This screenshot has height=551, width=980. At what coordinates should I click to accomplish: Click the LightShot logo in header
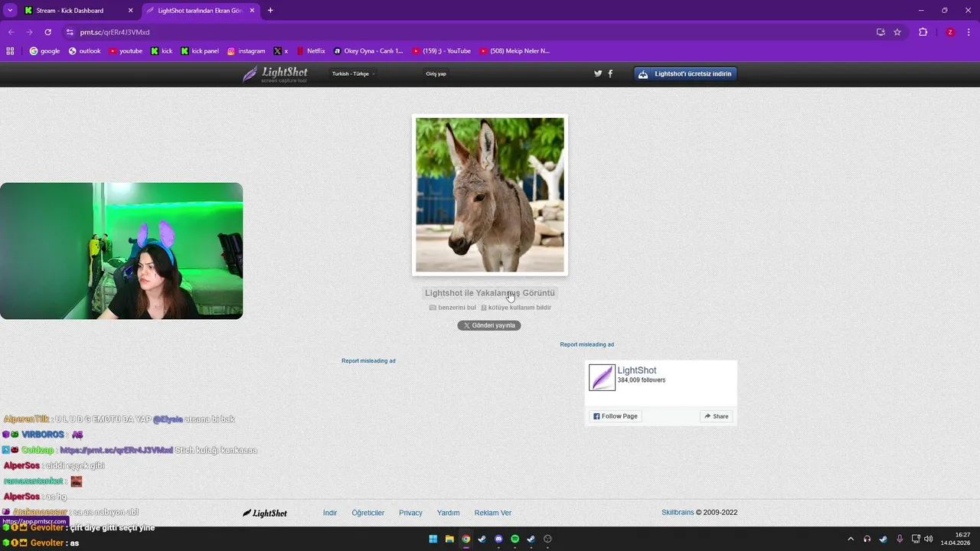pyautogui.click(x=276, y=74)
